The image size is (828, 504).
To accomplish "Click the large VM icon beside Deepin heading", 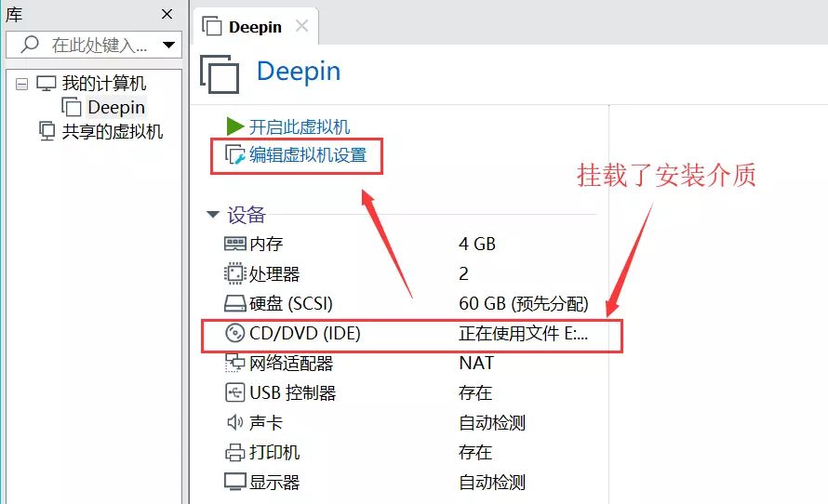I will (220, 73).
